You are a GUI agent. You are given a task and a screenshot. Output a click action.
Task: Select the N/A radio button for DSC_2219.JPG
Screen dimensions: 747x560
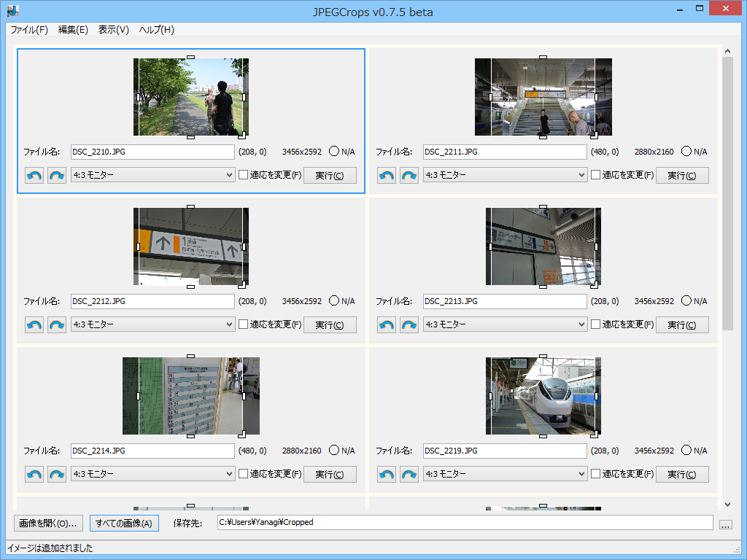point(686,450)
